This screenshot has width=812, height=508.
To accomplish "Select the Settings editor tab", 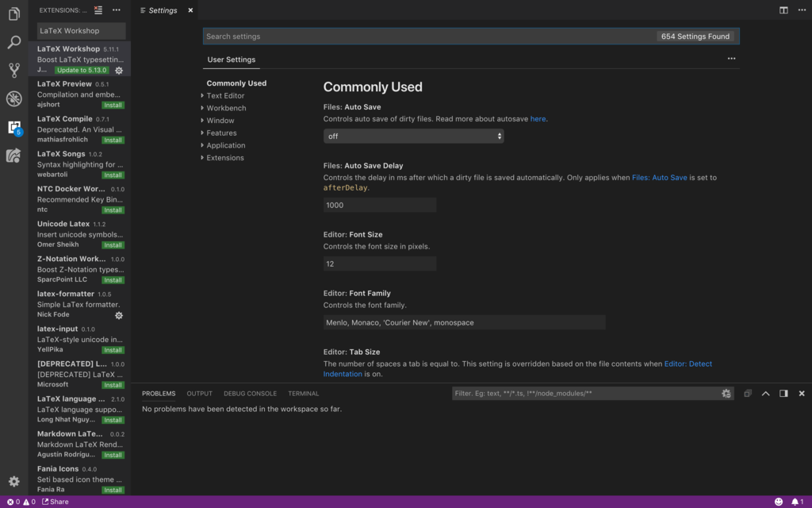I will [x=163, y=10].
